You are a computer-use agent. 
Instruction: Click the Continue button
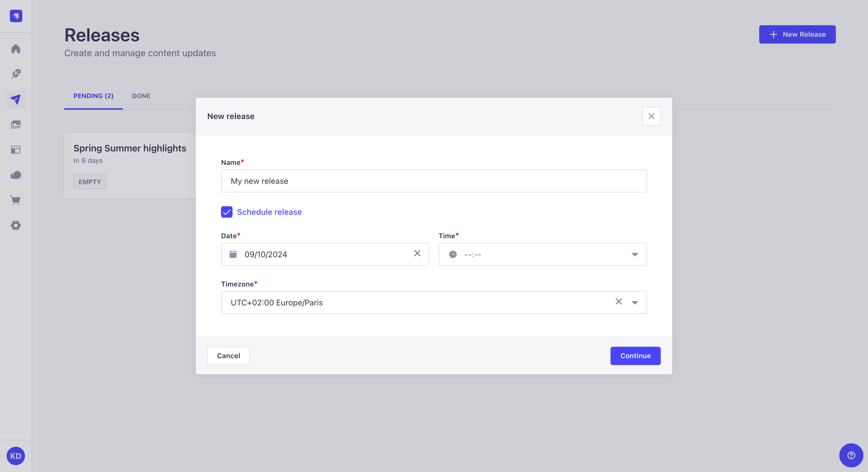point(635,355)
